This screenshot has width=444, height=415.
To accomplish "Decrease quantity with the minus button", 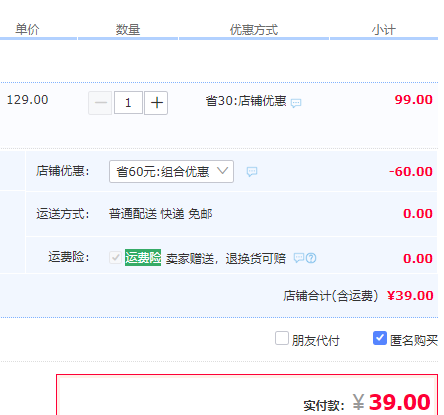I will click(x=100, y=103).
